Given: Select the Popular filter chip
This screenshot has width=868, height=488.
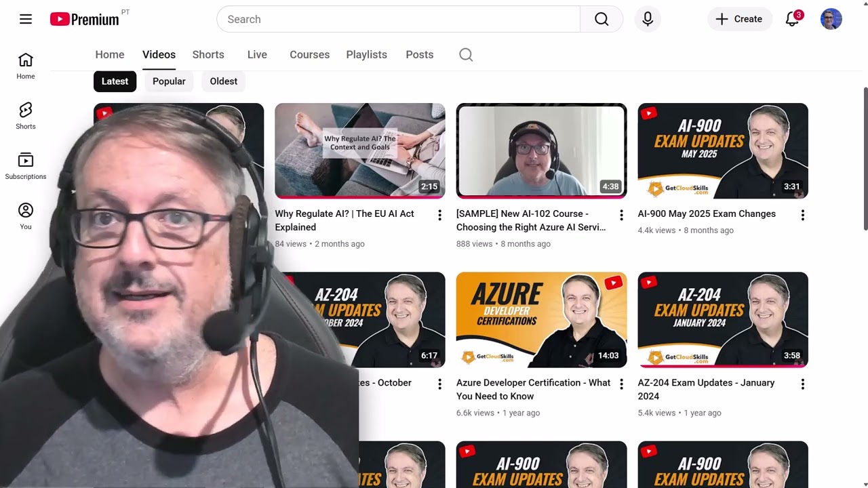Looking at the screenshot, I should click(169, 81).
